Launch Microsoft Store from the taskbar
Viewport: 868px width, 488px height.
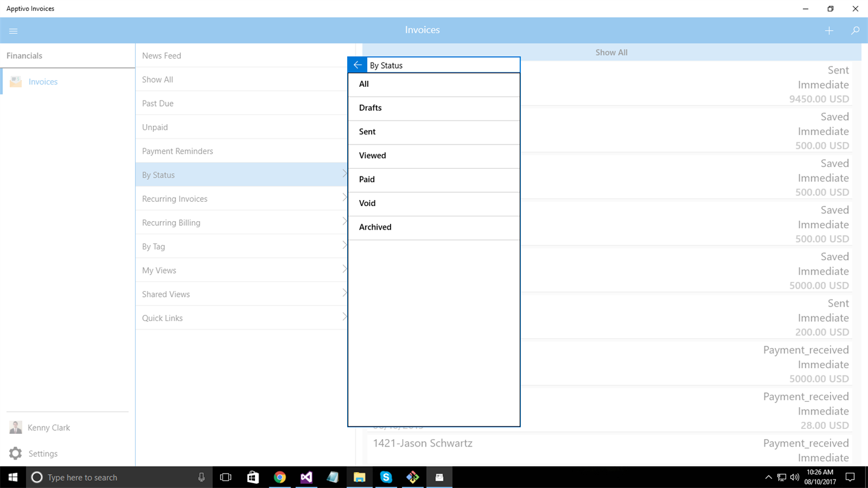[253, 477]
